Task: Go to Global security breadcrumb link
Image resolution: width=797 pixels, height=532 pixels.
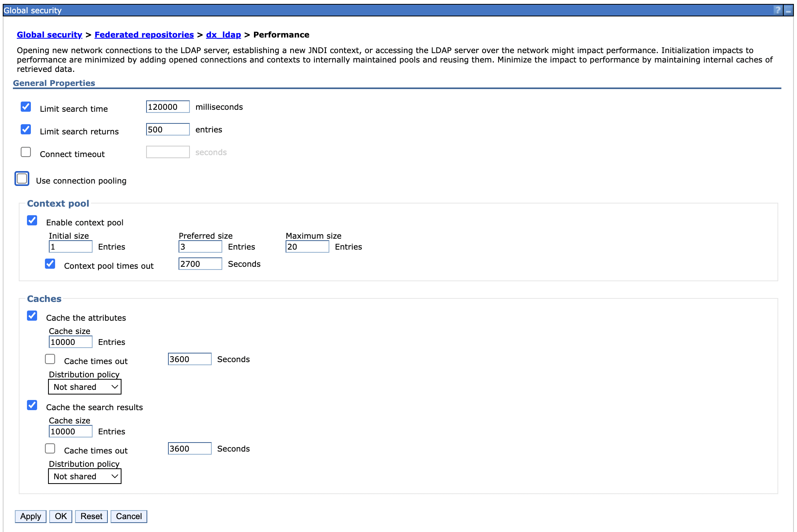Action: (x=50, y=35)
